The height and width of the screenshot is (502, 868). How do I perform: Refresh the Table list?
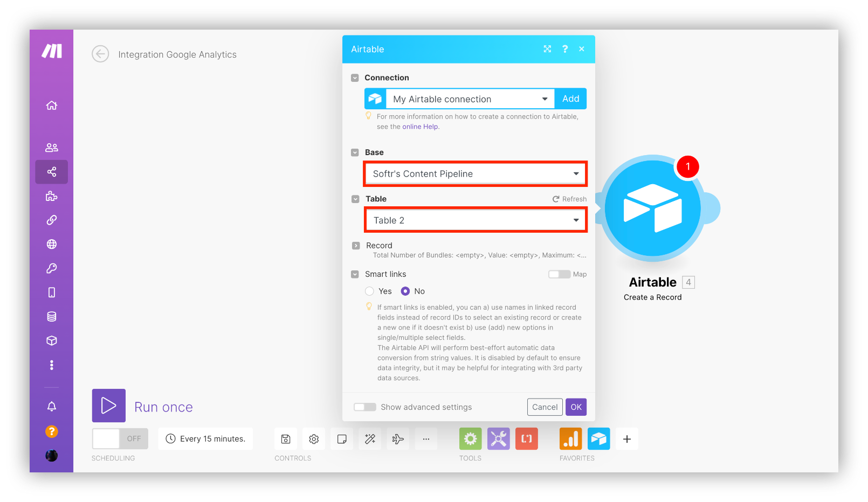[x=569, y=199]
